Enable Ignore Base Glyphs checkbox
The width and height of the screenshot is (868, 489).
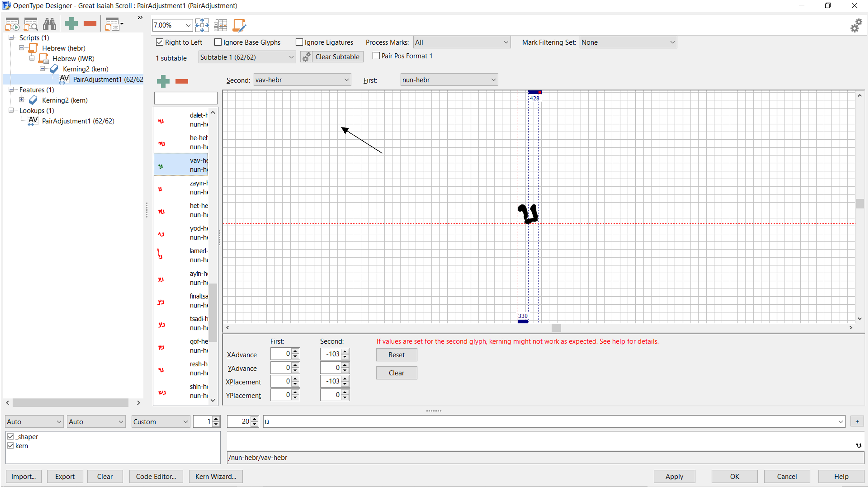[x=218, y=42]
